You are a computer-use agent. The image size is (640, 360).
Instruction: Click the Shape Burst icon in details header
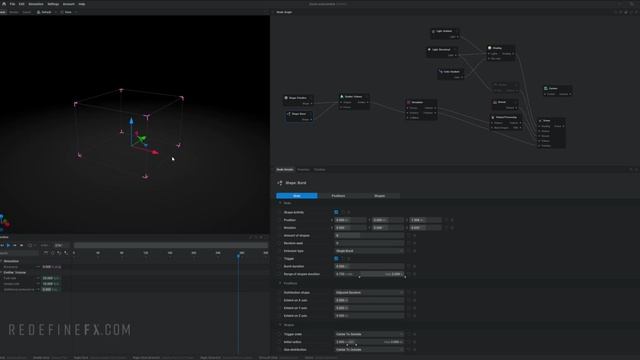(x=280, y=183)
